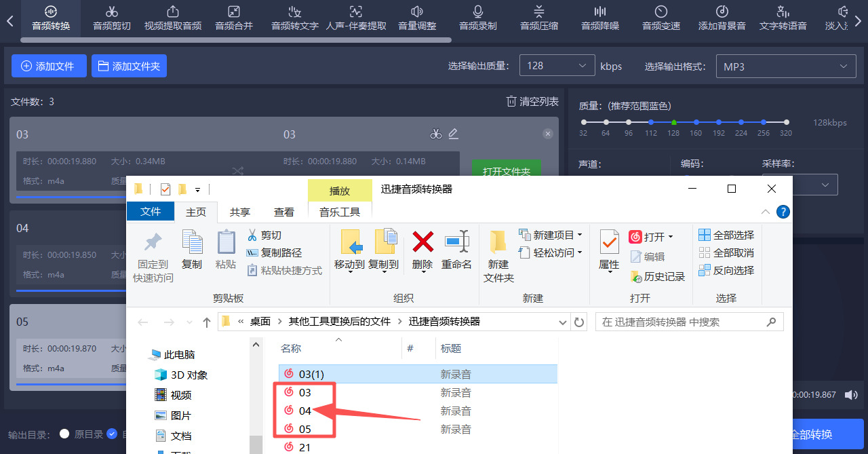Click the Explorer 复制 copy icon

[192, 250]
